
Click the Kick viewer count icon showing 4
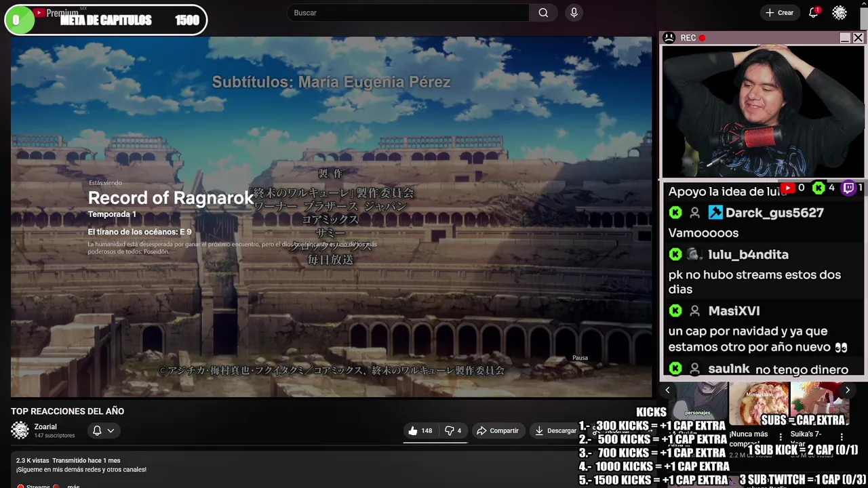pos(818,188)
